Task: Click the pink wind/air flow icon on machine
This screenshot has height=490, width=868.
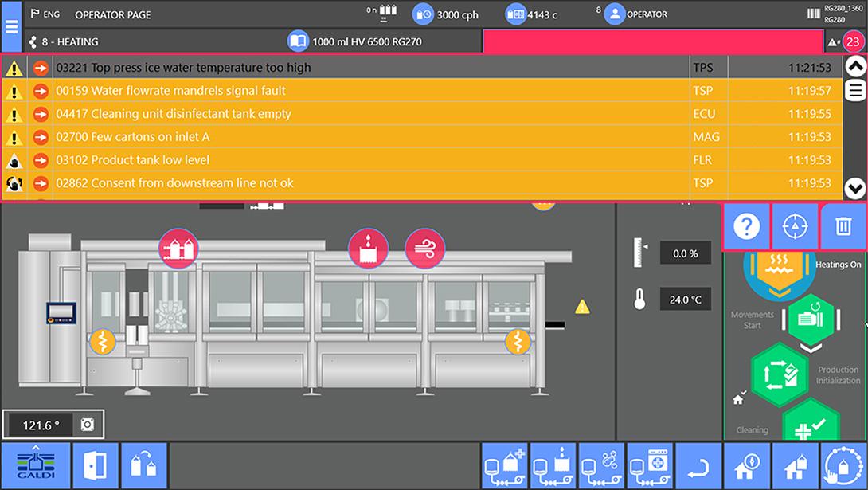Action: click(424, 249)
